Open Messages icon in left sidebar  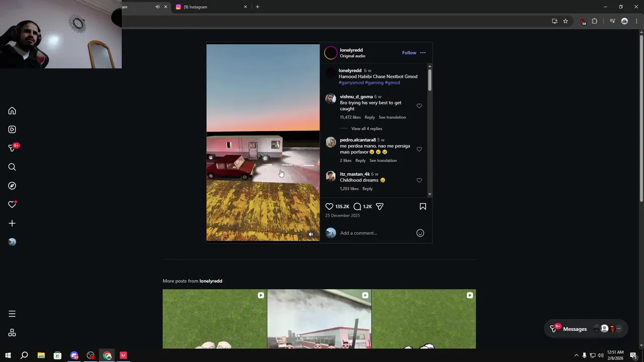click(12, 148)
